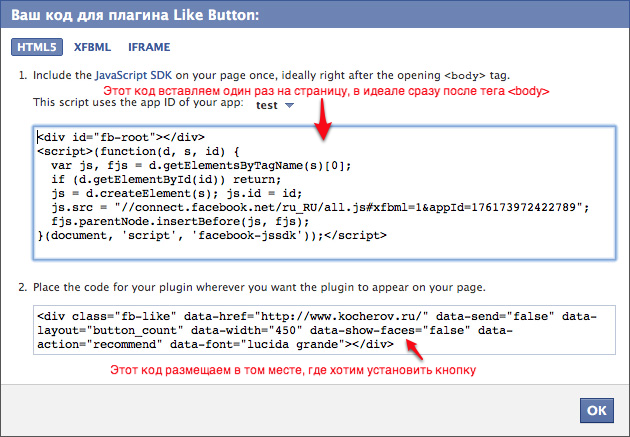Click the dialog title "Ваш код для плагина Like Button:"
The height and width of the screenshot is (437, 630).
(135, 15)
